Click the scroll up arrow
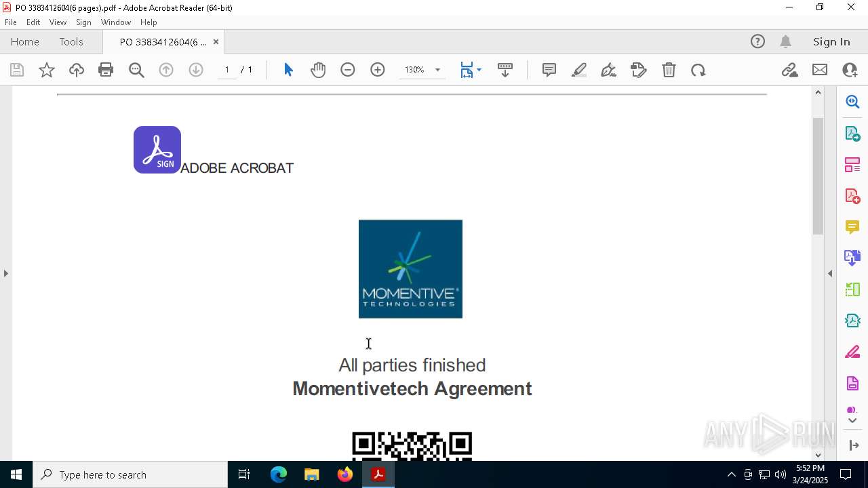The width and height of the screenshot is (868, 488). point(818,92)
